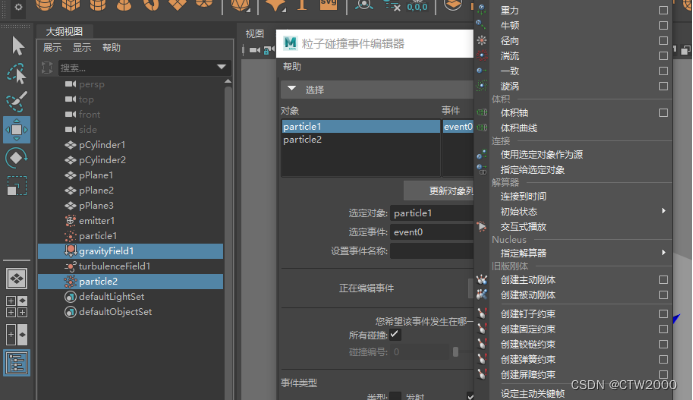Choose 设定主动关键帧 menu entry
The width and height of the screenshot is (693, 400).
tap(533, 393)
